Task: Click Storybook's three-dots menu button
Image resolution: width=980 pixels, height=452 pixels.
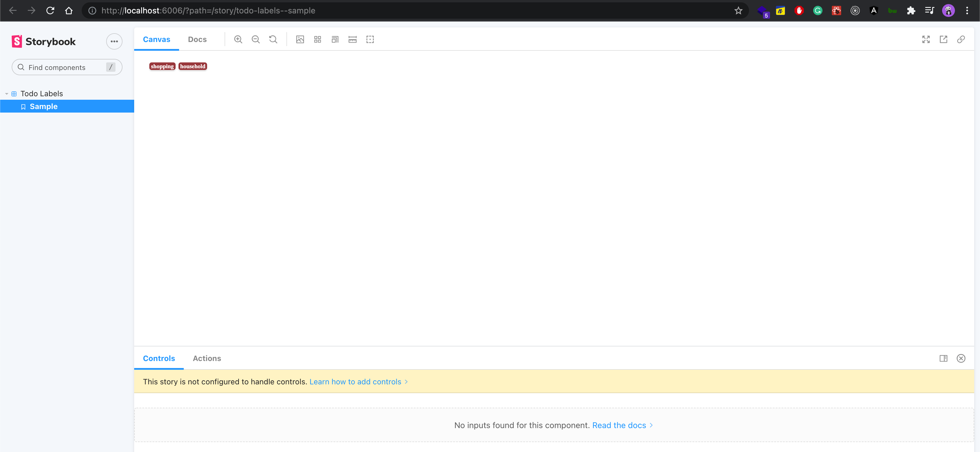Action: (114, 41)
